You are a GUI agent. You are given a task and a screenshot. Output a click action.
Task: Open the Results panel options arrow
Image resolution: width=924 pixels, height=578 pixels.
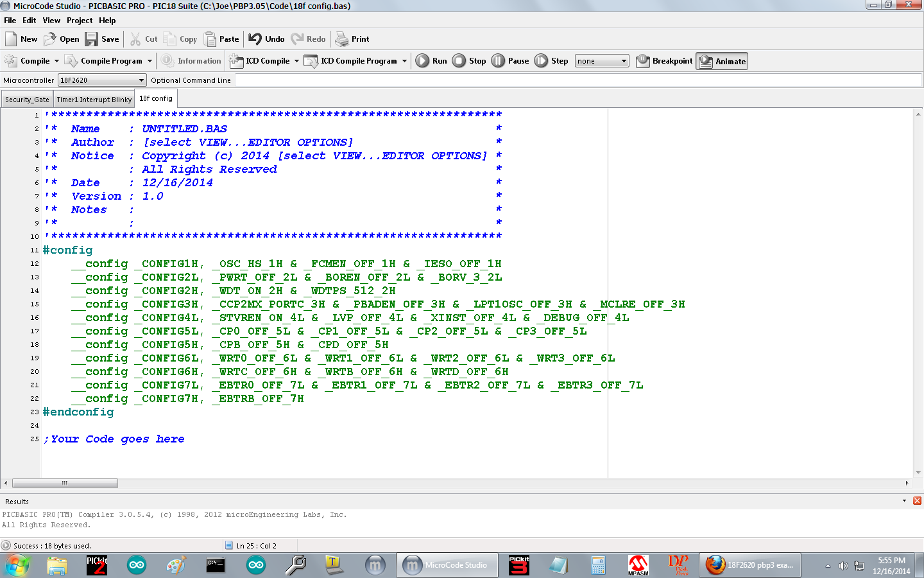click(904, 501)
